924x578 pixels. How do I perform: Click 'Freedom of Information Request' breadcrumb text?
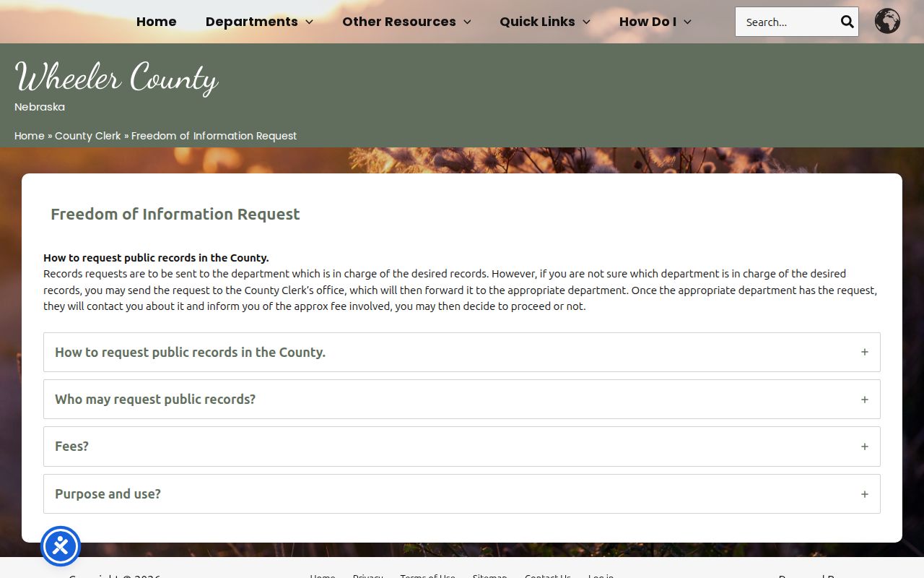coord(214,136)
